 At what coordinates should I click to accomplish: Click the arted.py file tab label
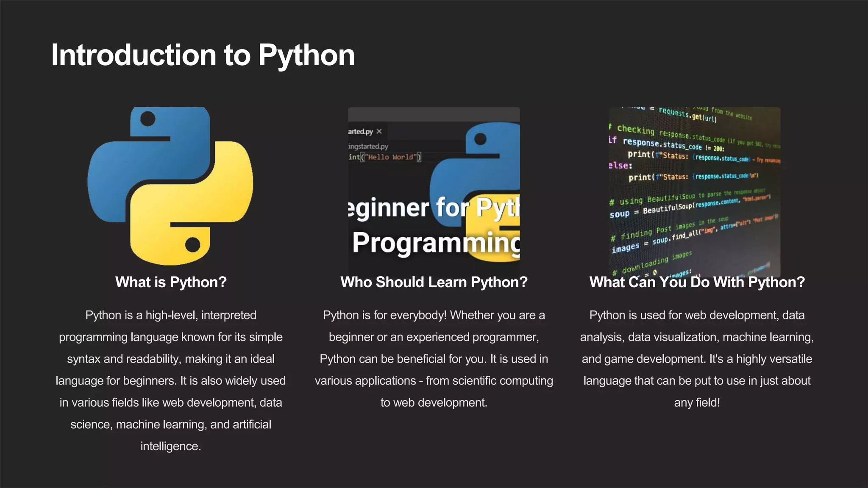pos(360,131)
